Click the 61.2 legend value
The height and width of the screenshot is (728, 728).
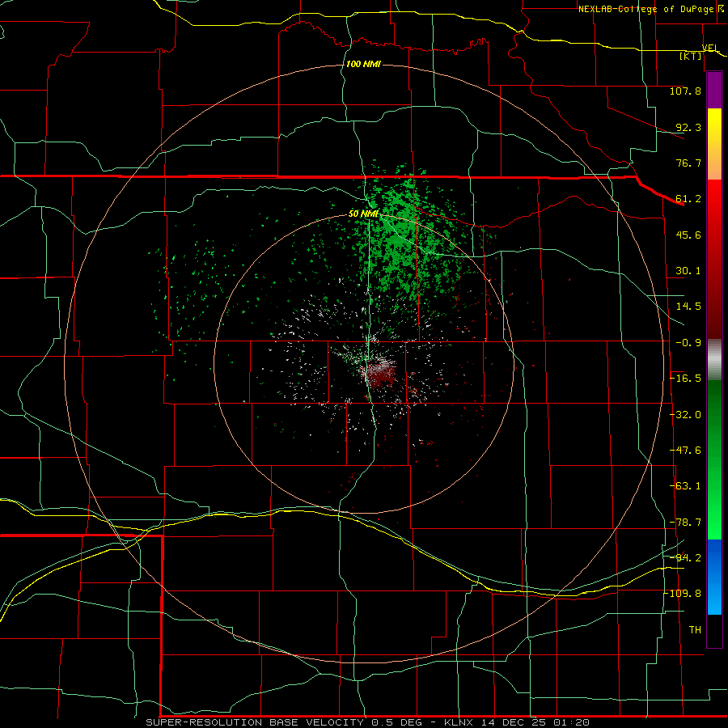[x=688, y=199]
